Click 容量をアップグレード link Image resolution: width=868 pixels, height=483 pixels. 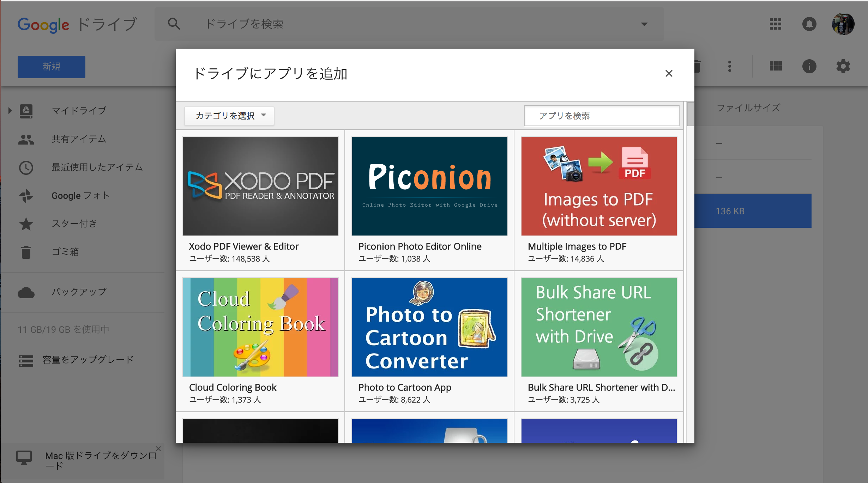(x=88, y=360)
